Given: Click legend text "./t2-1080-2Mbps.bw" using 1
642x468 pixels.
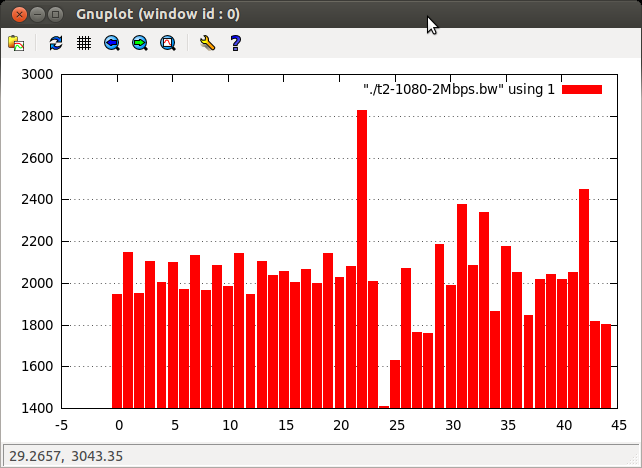Looking at the screenshot, I should point(458,90).
